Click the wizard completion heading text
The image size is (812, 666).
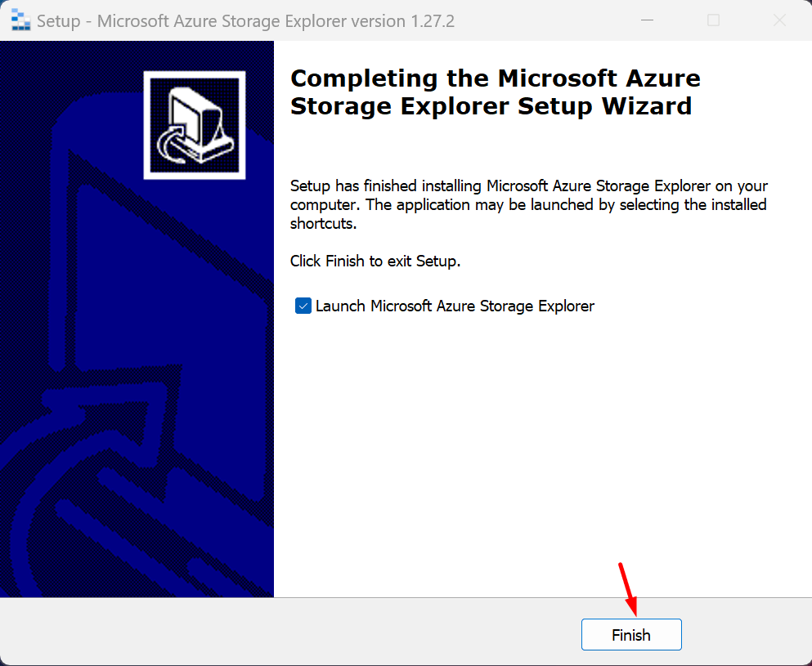tap(495, 92)
